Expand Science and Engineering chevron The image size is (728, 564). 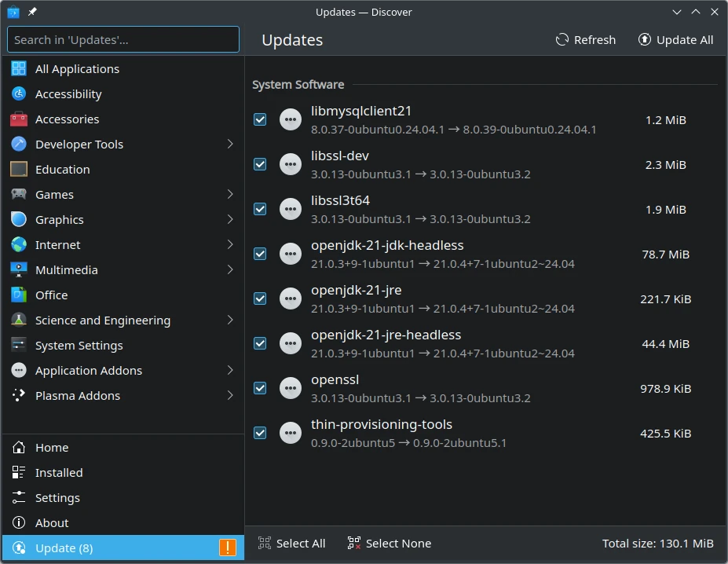[230, 320]
